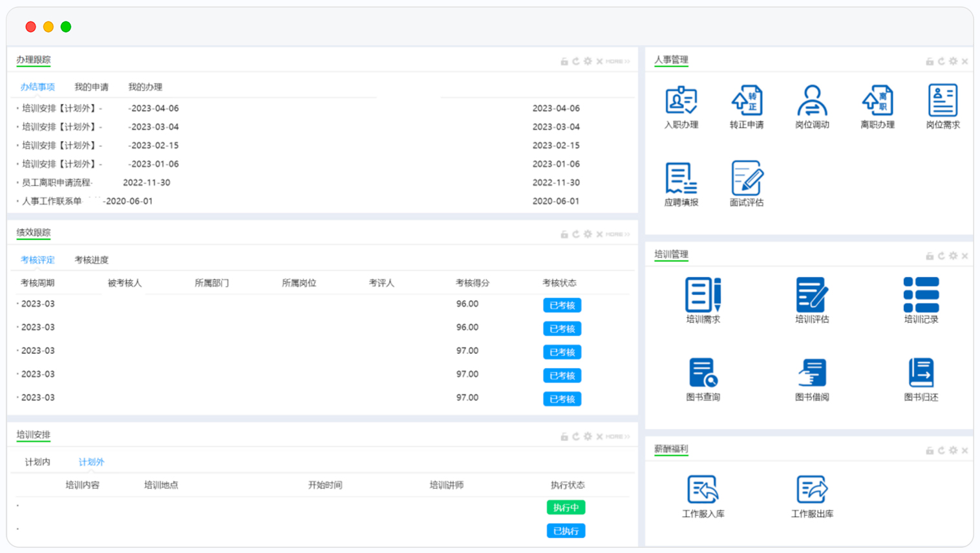Viewport: 980px width, 553px height.
Task: Launch 离职办理 from 人事管理
Action: tap(877, 101)
